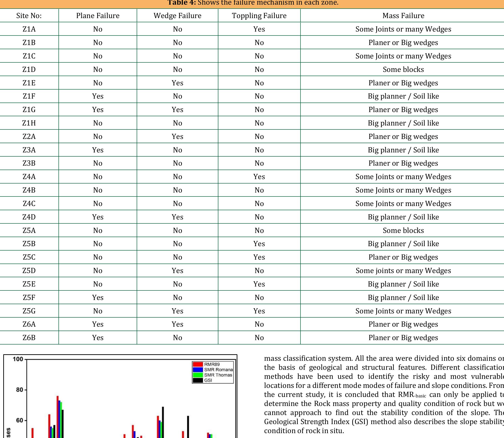This screenshot has height=438, width=504.
Task: Click the Wedge Failure "Yes" in row Z1E
Action: pos(178,83)
